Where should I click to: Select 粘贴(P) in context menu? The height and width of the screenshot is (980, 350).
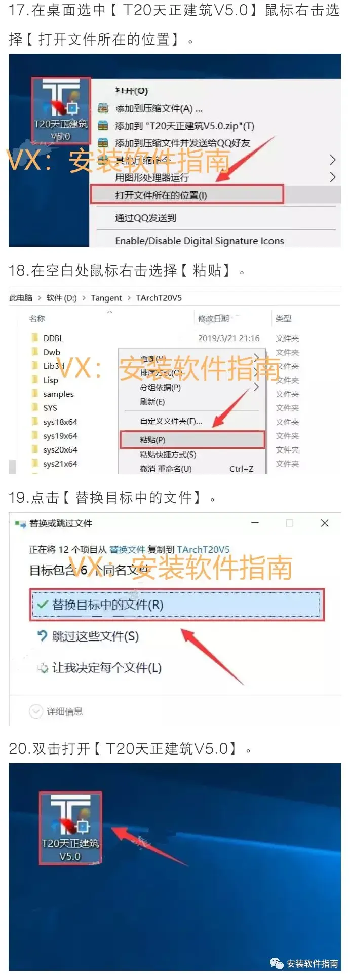tap(192, 440)
